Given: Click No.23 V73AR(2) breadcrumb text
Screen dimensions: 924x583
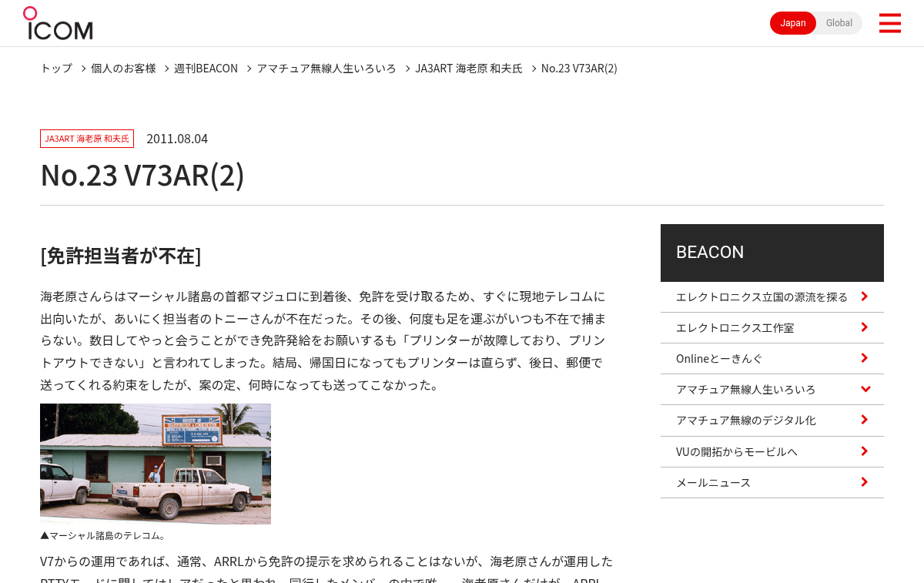Looking at the screenshot, I should point(579,68).
